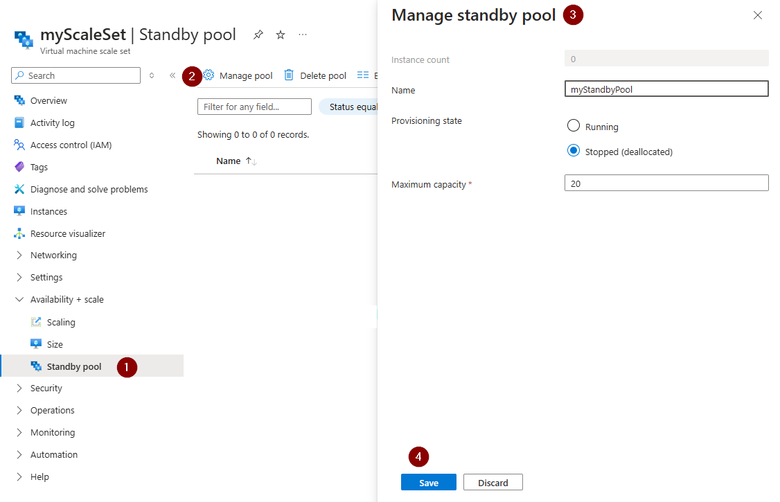Viewport: 780px width, 502px height.
Task: Open Resource visualizer page
Action: click(x=68, y=233)
